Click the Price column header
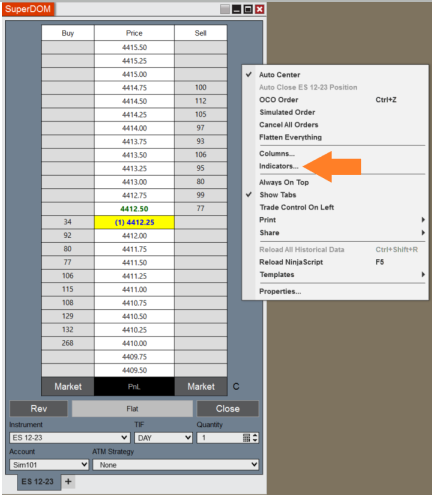The height and width of the screenshot is (495, 432). [x=134, y=33]
